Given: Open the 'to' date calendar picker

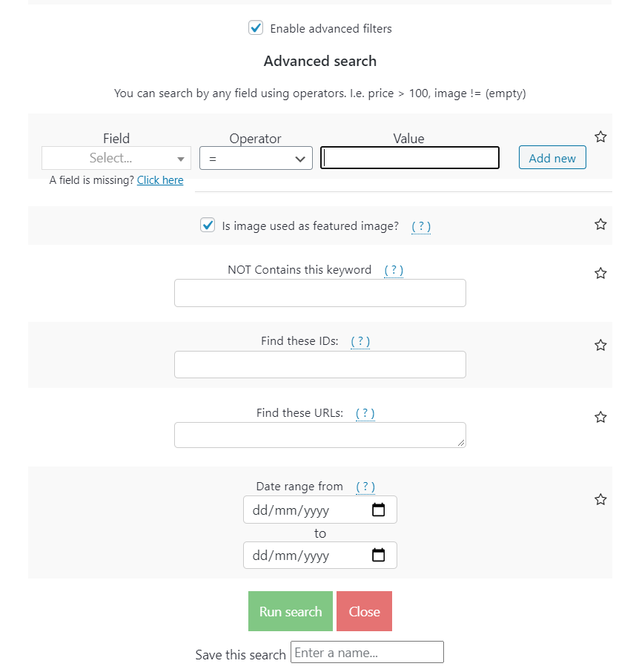Looking at the screenshot, I should click(379, 555).
